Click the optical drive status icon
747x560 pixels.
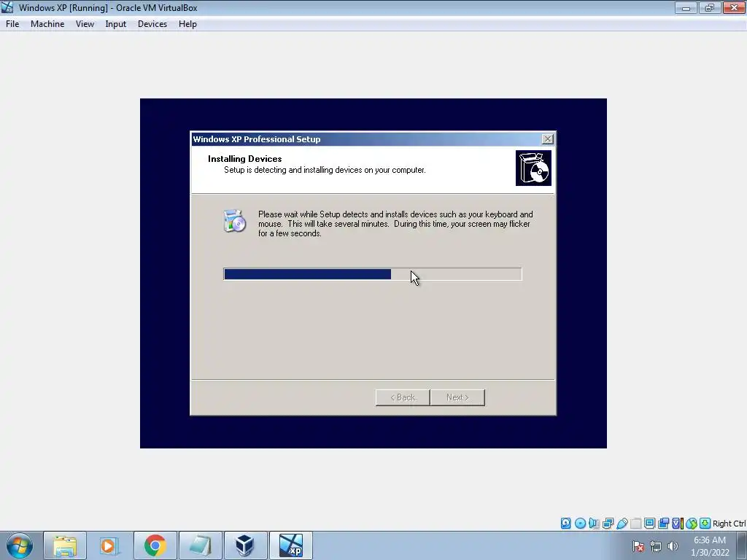[x=580, y=524]
